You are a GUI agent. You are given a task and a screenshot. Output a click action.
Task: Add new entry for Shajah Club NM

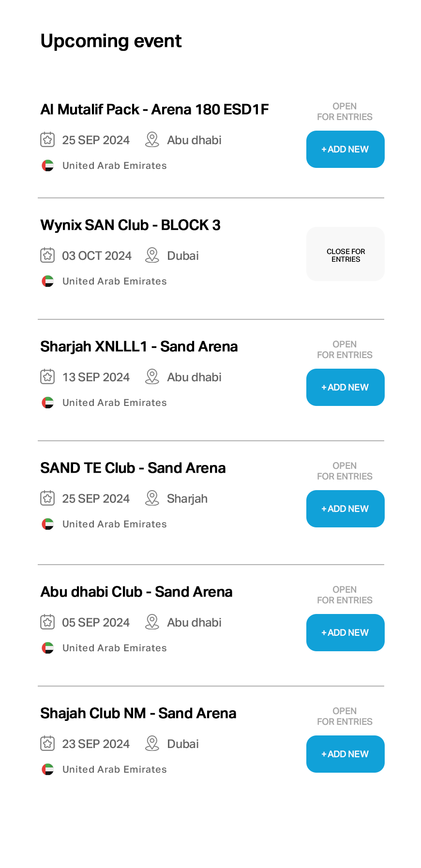point(345,754)
